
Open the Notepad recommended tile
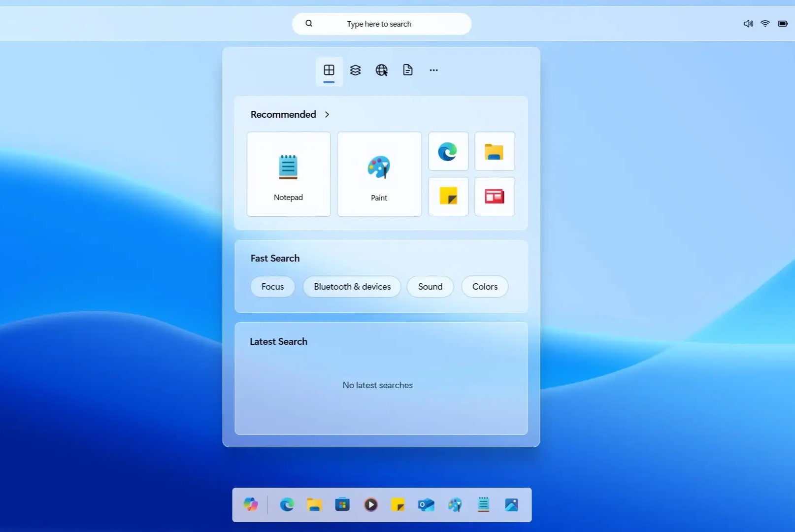click(x=288, y=174)
